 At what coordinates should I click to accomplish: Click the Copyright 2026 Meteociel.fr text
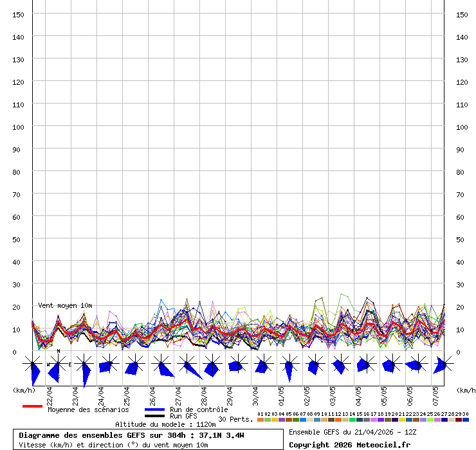click(x=349, y=445)
